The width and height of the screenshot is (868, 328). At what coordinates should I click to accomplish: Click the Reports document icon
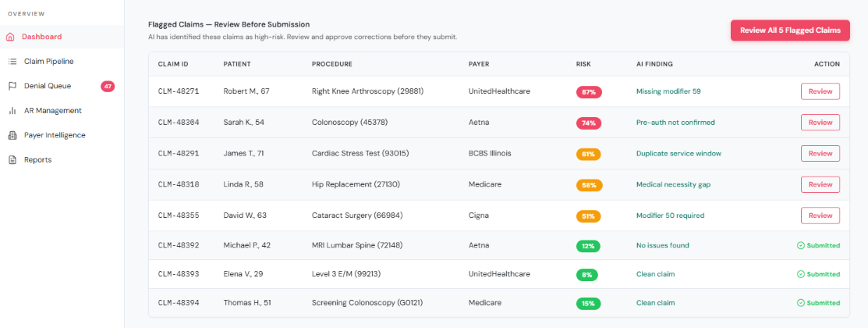point(12,159)
